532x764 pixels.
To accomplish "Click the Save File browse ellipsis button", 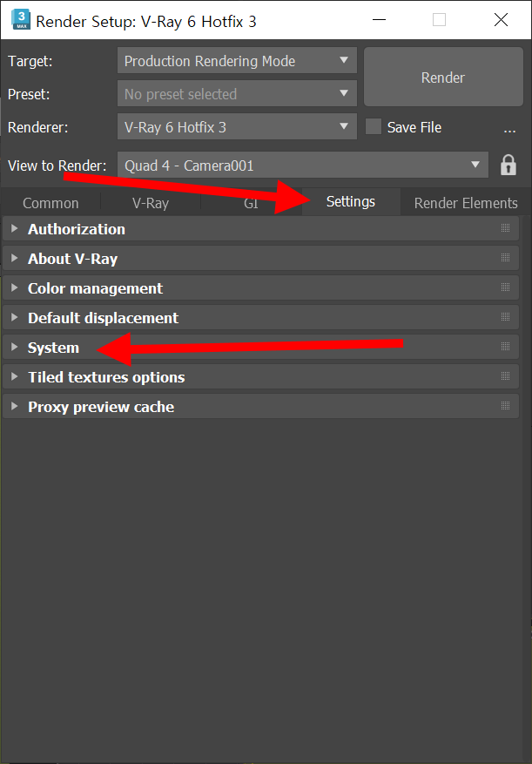I will pyautogui.click(x=509, y=129).
